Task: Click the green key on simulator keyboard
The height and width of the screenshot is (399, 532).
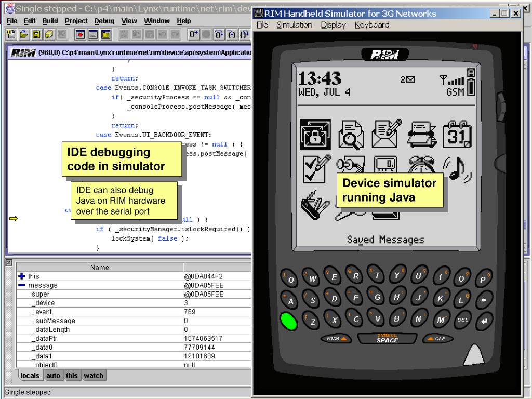Action: coord(289,321)
